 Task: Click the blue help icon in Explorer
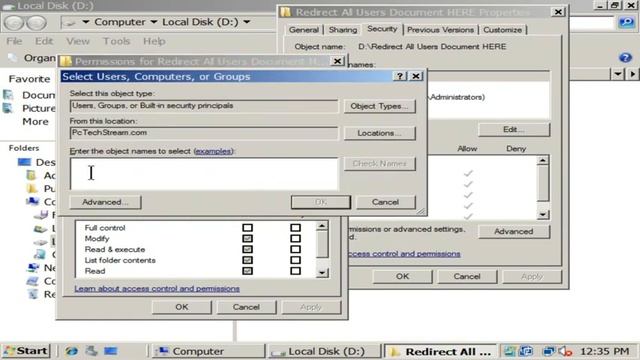coord(625,58)
